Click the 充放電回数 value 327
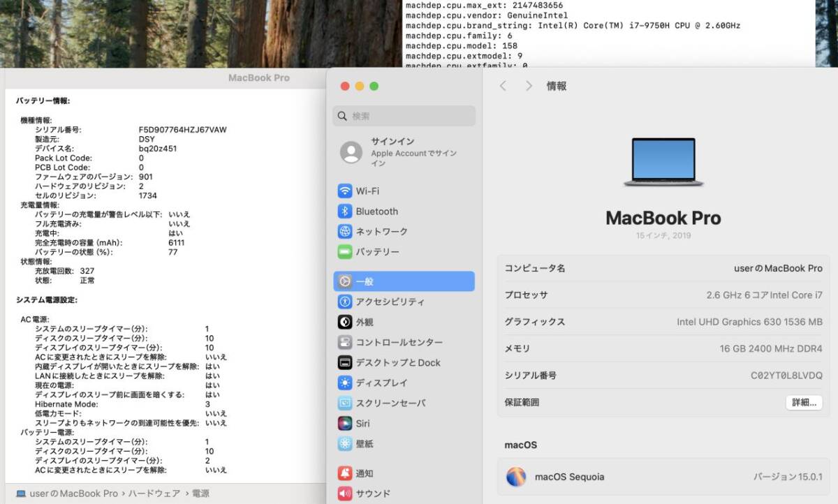Screen dimensions: 838x504 click(87, 271)
